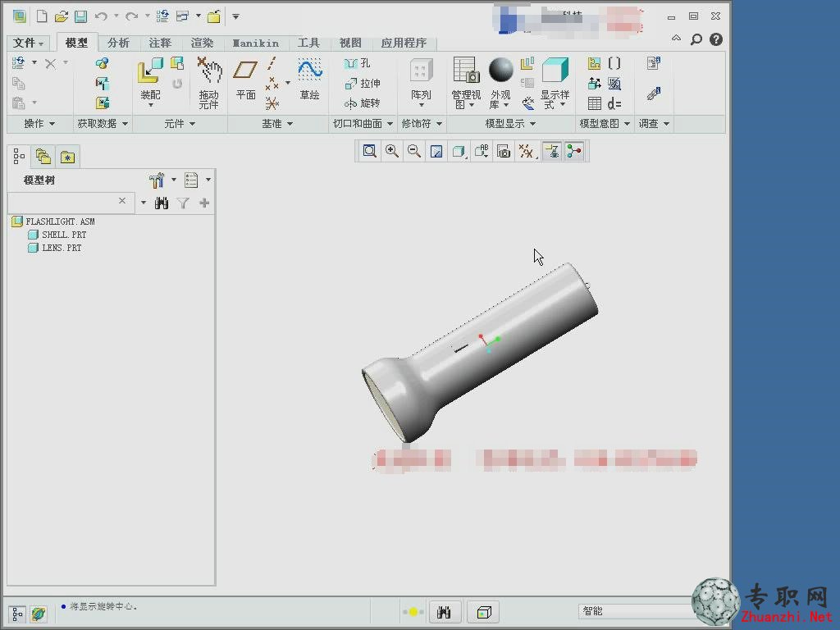The height and width of the screenshot is (630, 840).
Task: Switch to the Tools (工具) tab
Action: [x=308, y=43]
